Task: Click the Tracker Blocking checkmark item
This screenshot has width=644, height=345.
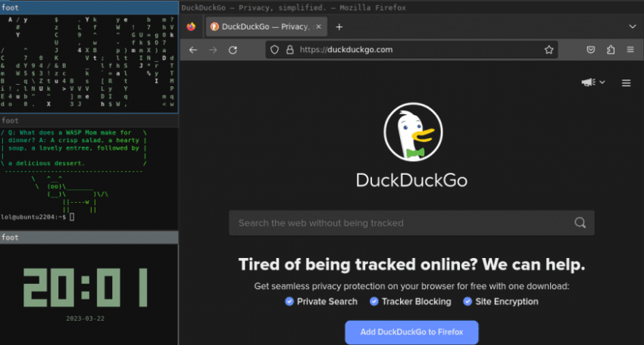Action: 410,301
